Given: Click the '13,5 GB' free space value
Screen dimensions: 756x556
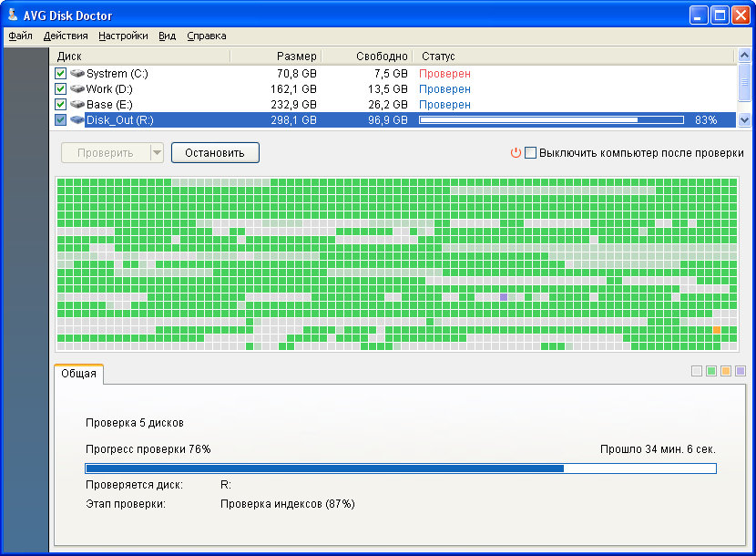Looking at the screenshot, I should click(x=388, y=88).
